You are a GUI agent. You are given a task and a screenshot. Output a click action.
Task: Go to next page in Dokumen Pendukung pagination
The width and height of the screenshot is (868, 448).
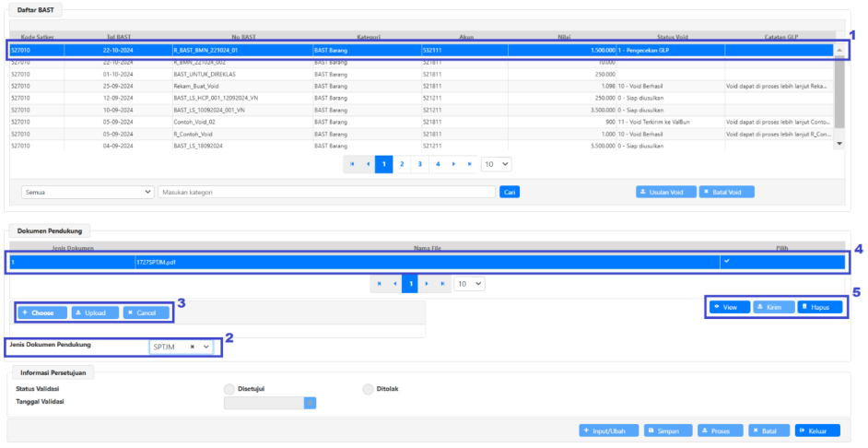point(428,284)
